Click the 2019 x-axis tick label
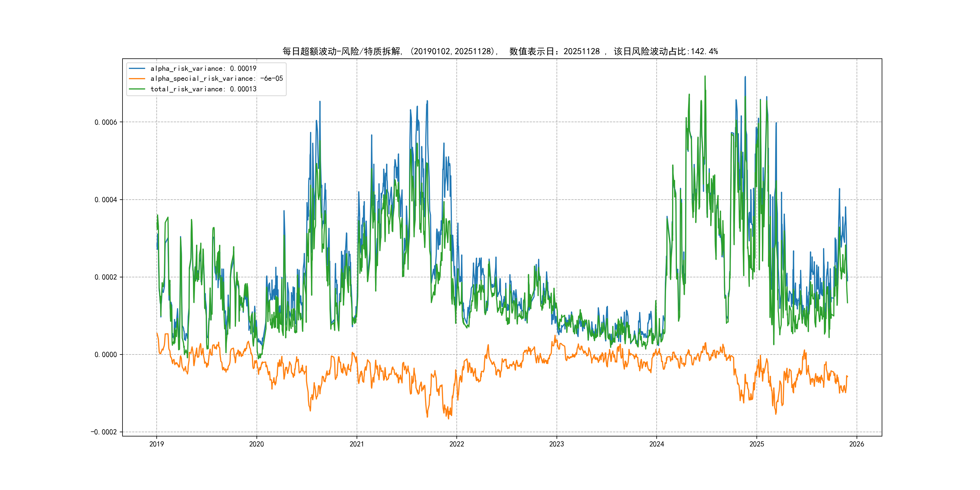The image size is (980, 490). (156, 444)
